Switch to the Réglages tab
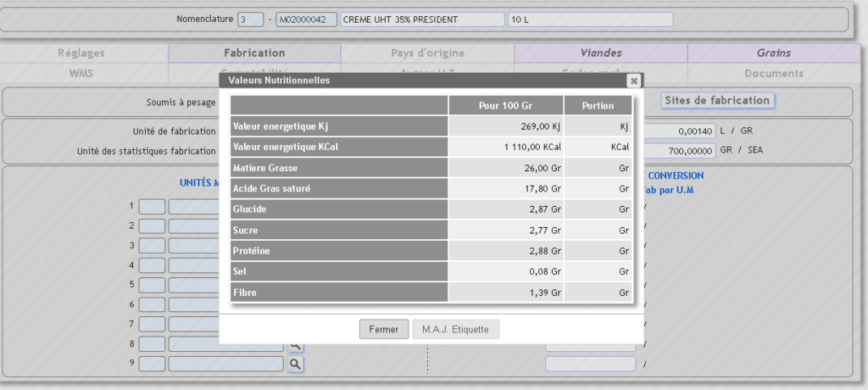This screenshot has width=868, height=390. pos(81,53)
